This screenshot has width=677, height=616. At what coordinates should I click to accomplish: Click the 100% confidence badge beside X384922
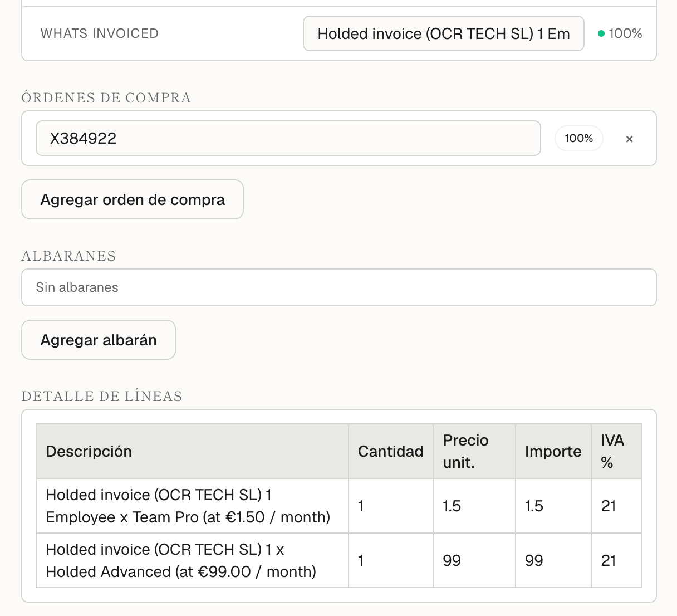pyautogui.click(x=579, y=138)
